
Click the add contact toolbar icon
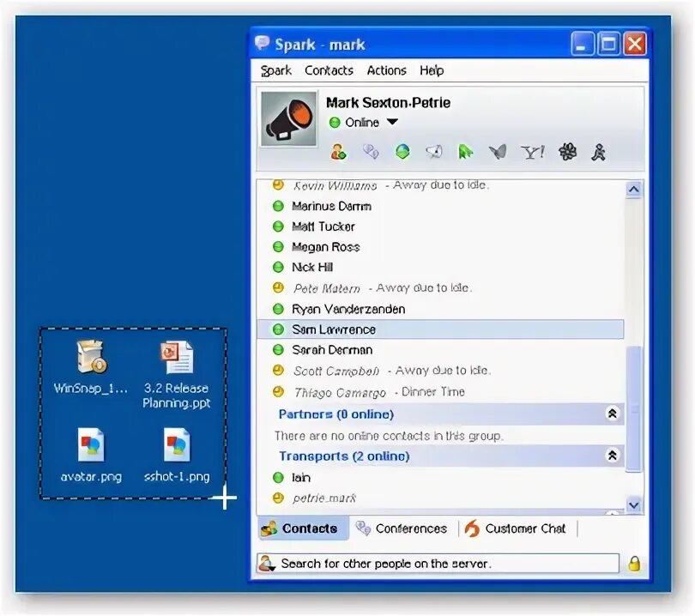[338, 152]
